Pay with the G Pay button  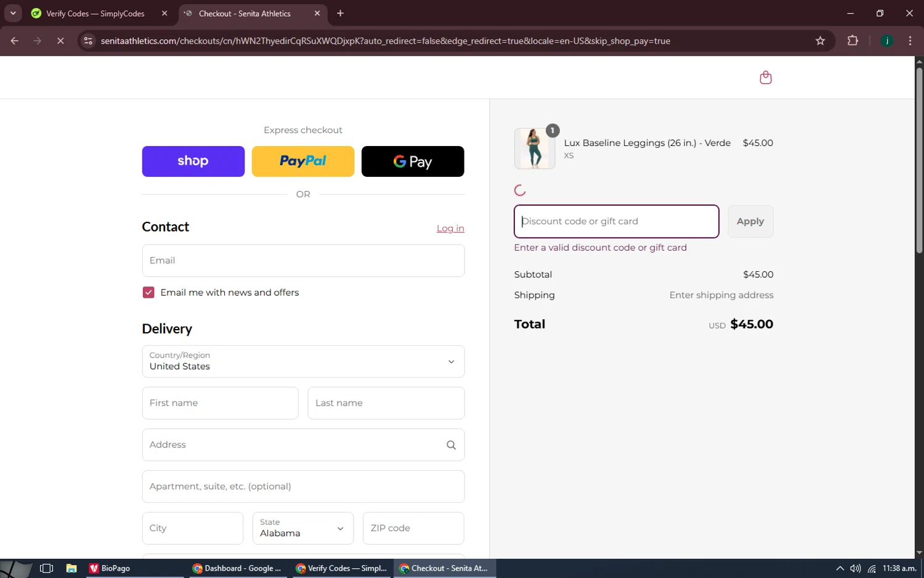[x=413, y=161]
